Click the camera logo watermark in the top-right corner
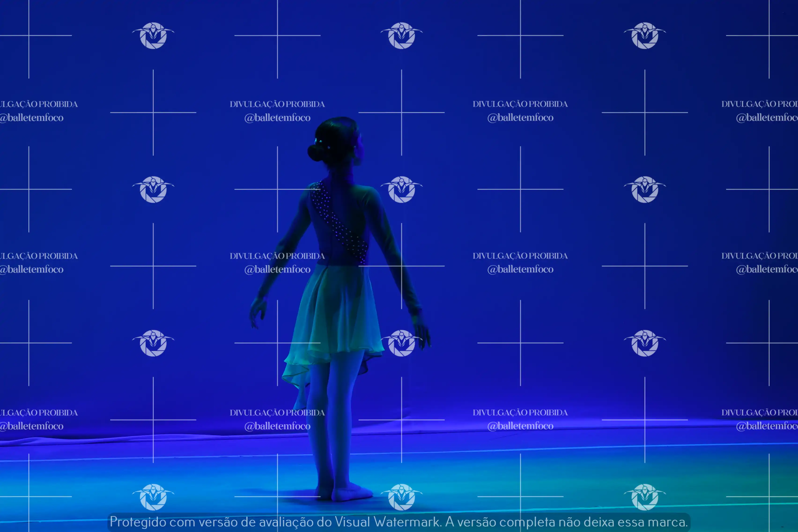Screen dimensions: 798x532 click(645, 36)
